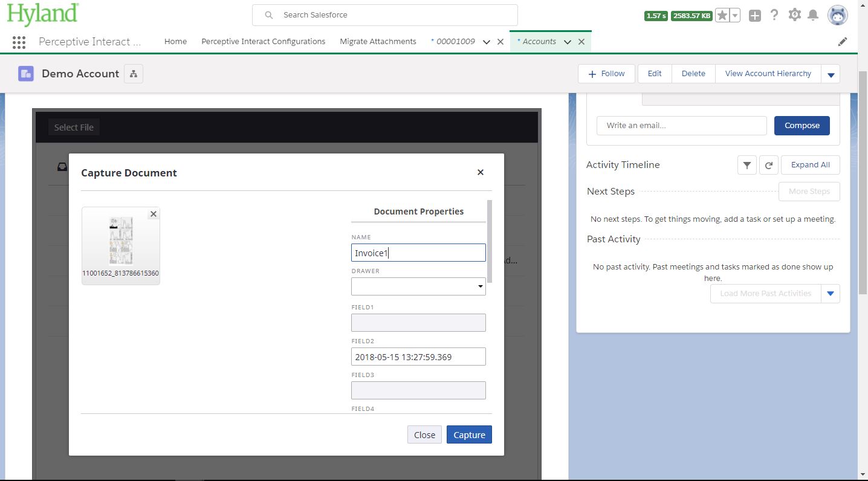868x481 pixels.
Task: Open the Accounts tab chevron menu
Action: coord(567,42)
